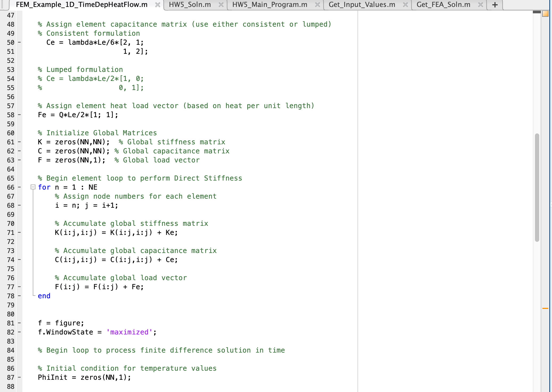Click 'Ce = lambda*Le/6*[2, 1;' on line 50
552x392 pixels.
95,42
